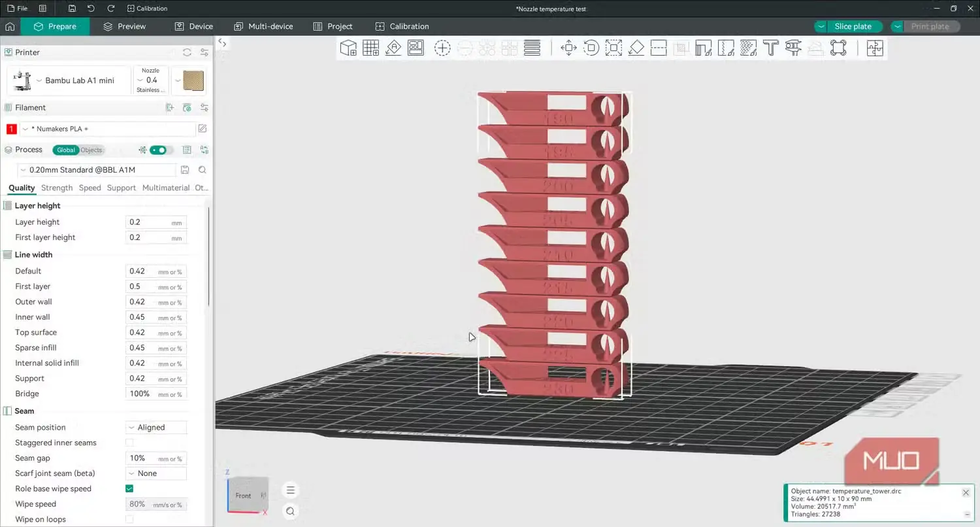Open the Assembly view puzzle icon
980x527 pixels.
point(875,48)
